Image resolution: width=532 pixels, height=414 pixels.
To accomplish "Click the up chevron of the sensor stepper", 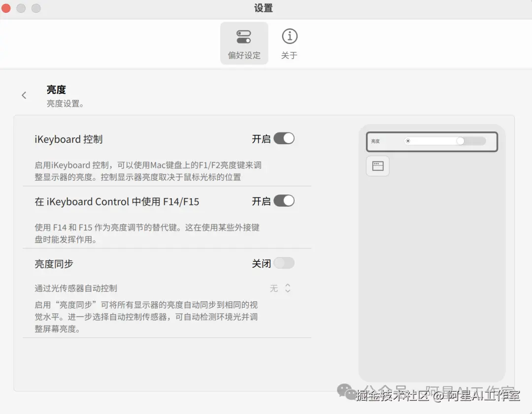I will click(x=287, y=285).
